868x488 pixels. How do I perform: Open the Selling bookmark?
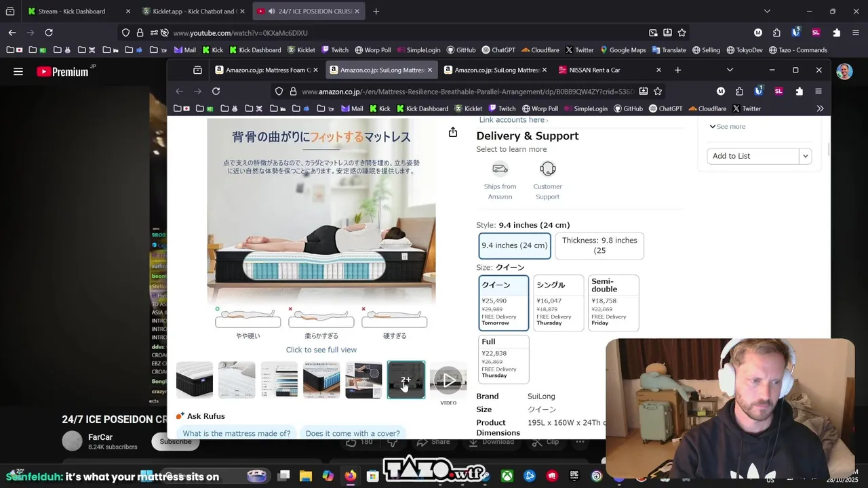tap(705, 50)
